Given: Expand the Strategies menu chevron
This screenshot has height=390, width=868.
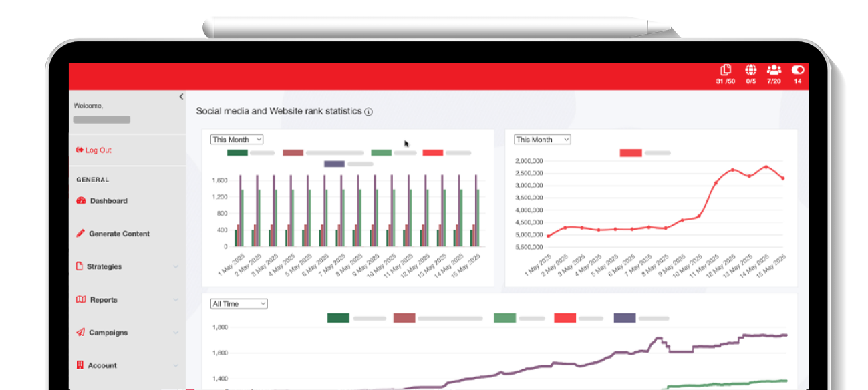Looking at the screenshot, I should coord(176,267).
